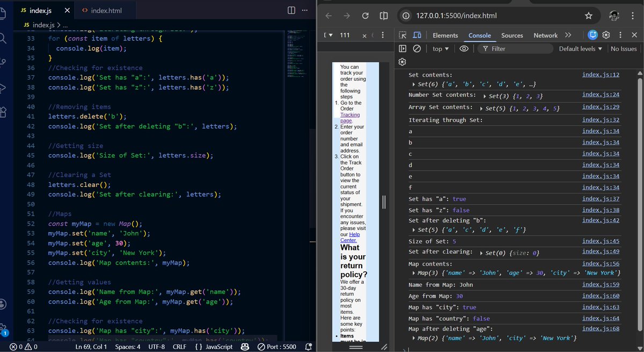644x352 pixels.
Task: Open DevTools customize three-dot menu
Action: (620, 35)
